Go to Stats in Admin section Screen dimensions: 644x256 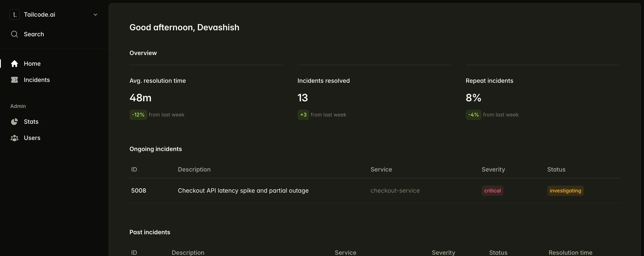click(x=31, y=122)
